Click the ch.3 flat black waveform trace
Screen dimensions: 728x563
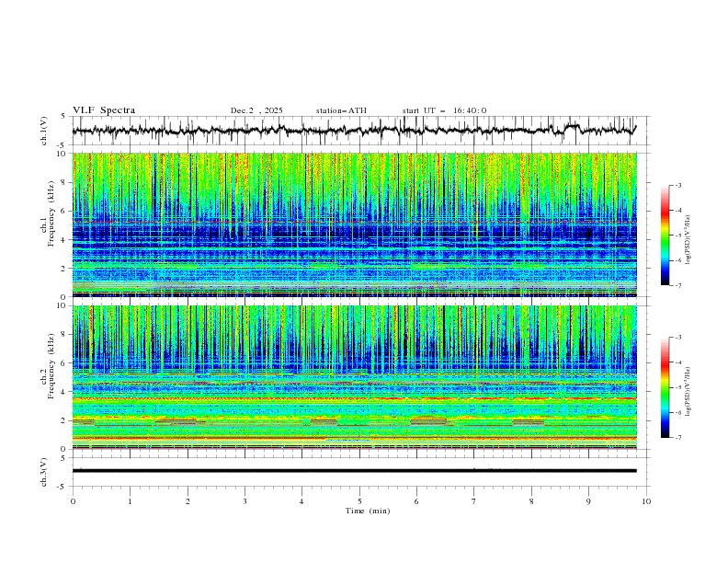click(x=354, y=471)
